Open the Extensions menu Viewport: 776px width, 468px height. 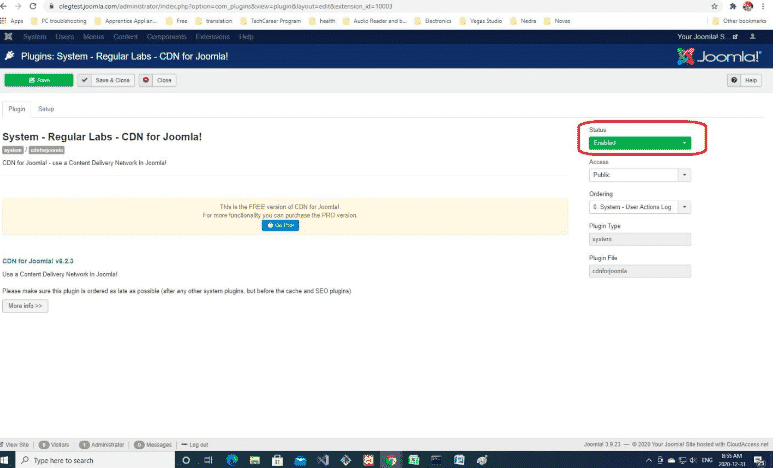click(x=213, y=37)
